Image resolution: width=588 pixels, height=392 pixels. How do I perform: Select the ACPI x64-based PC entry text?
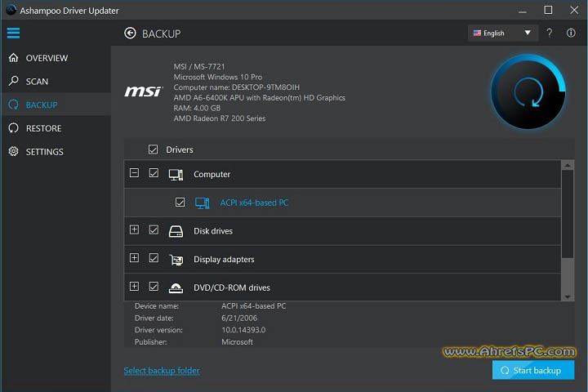[254, 203]
